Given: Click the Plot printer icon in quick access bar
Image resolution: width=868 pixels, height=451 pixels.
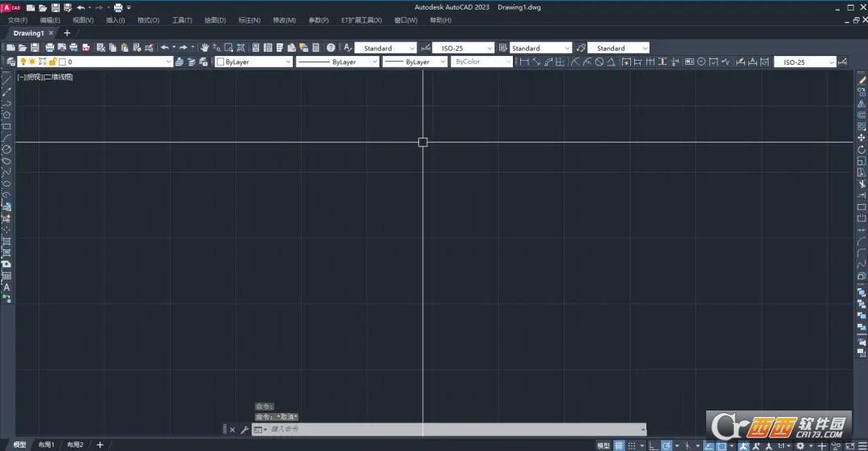Looking at the screenshot, I should 118,7.
